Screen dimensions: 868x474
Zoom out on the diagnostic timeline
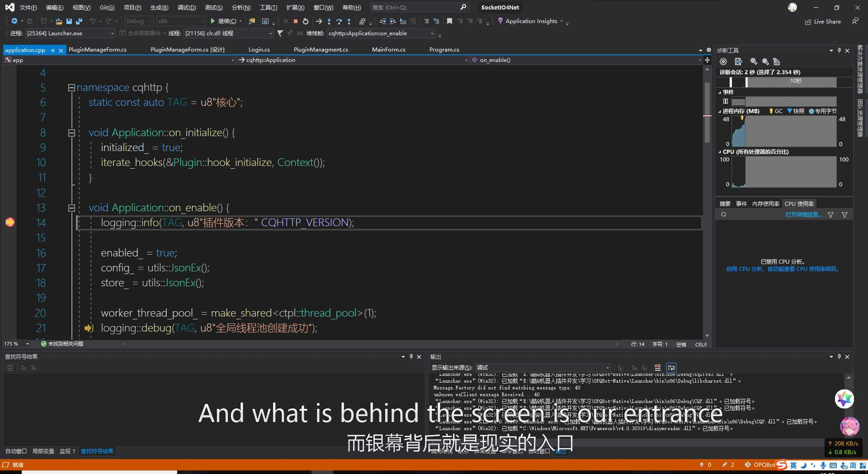pos(765,62)
